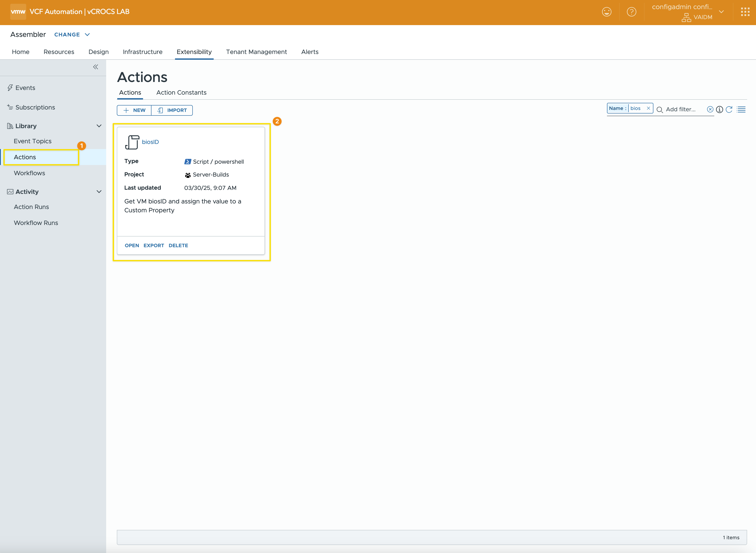This screenshot has height=553, width=756.
Task: Collapse the Activity section
Action: click(x=99, y=191)
